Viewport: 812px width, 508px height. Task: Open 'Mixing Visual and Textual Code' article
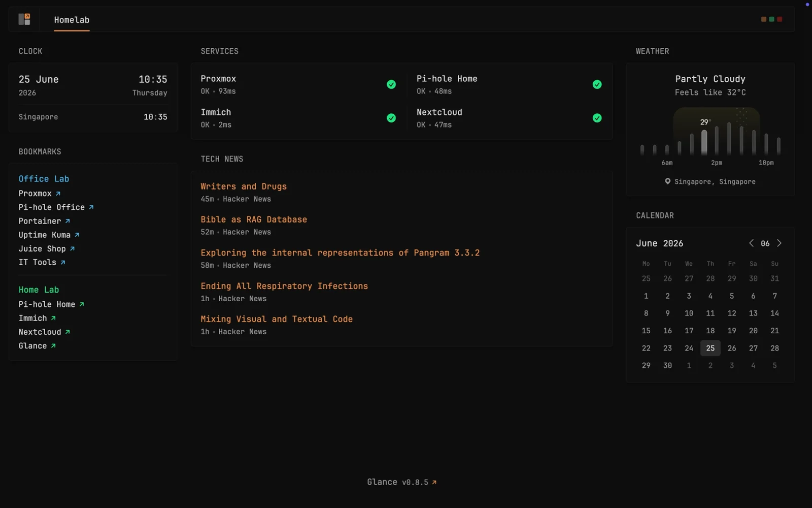point(277,319)
